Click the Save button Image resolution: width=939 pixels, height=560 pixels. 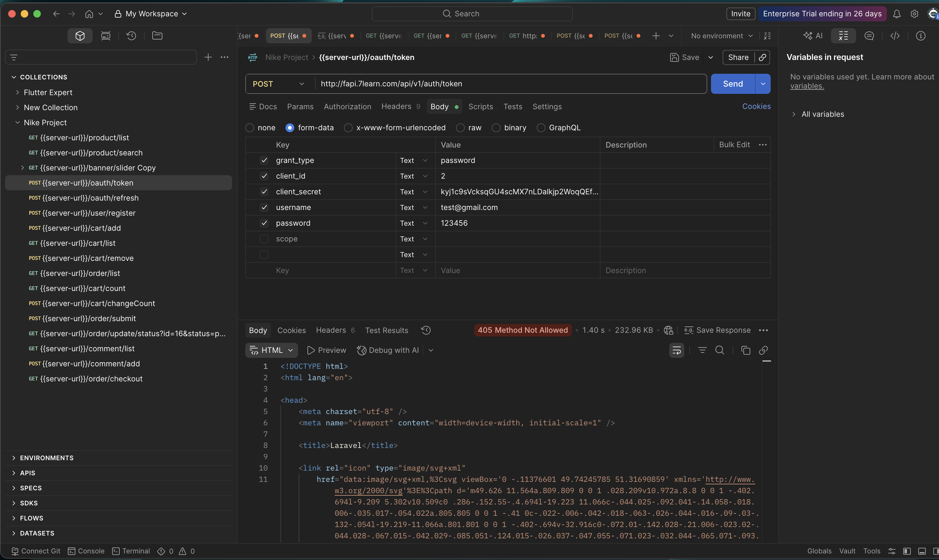[685, 57]
